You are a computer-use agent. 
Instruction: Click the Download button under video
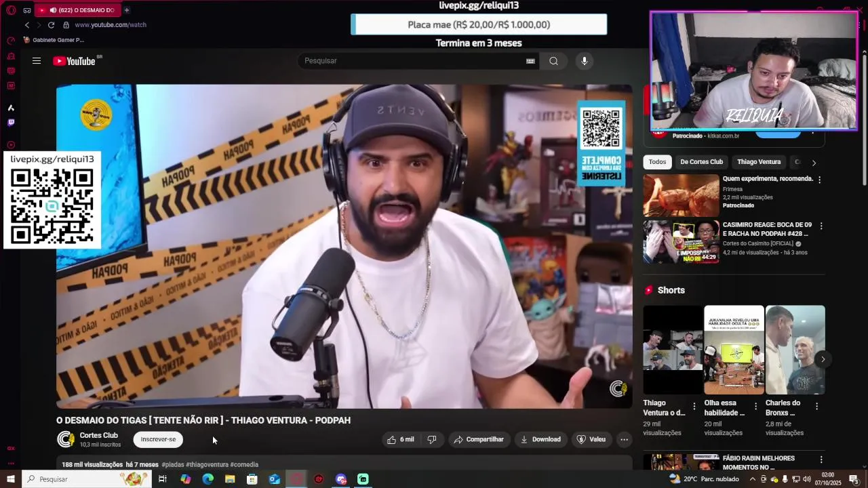pyautogui.click(x=540, y=439)
